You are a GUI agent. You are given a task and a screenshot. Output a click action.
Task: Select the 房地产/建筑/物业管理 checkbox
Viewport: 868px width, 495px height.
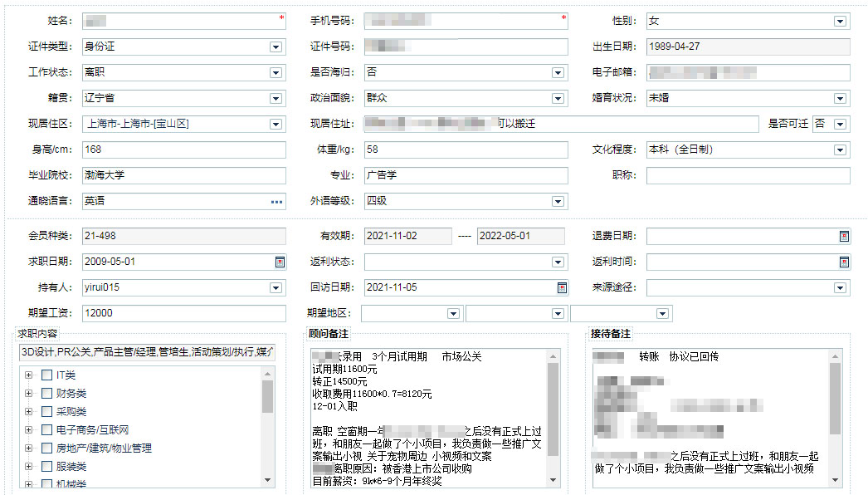[x=47, y=448]
